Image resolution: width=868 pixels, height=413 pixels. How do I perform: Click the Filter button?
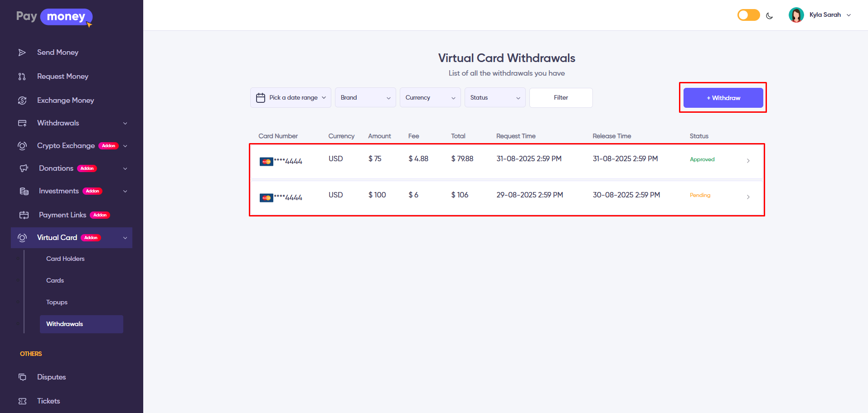(561, 98)
